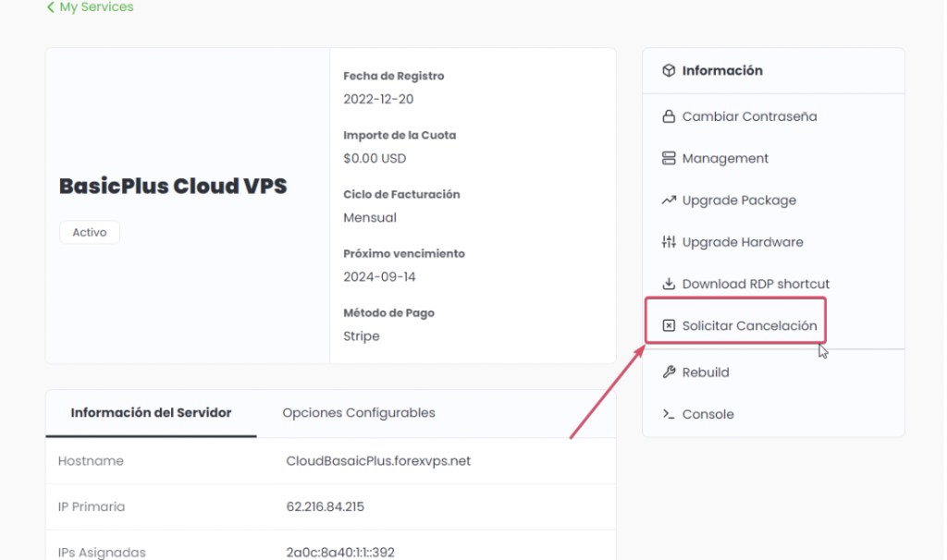Click the hostname CloudBasaicPlus.forexvps.net

point(378,461)
